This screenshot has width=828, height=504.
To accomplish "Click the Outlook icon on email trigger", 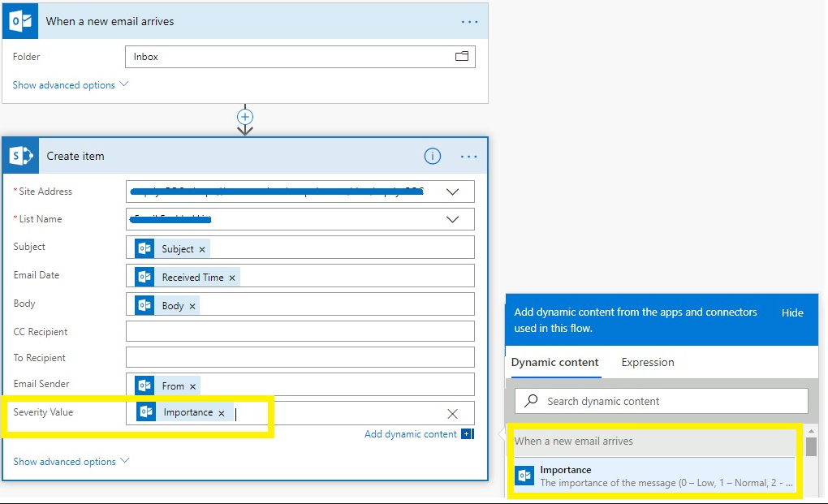I will (x=20, y=21).
